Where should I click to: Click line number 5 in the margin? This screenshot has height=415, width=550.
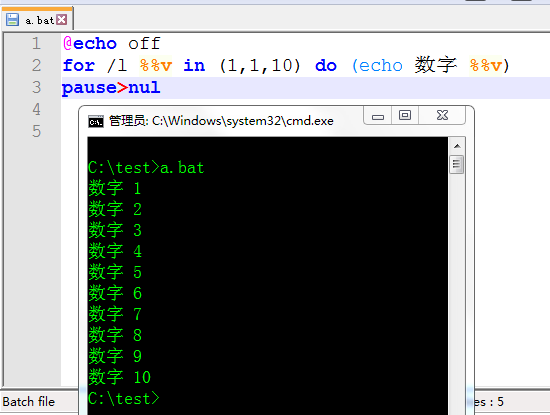pyautogui.click(x=36, y=132)
